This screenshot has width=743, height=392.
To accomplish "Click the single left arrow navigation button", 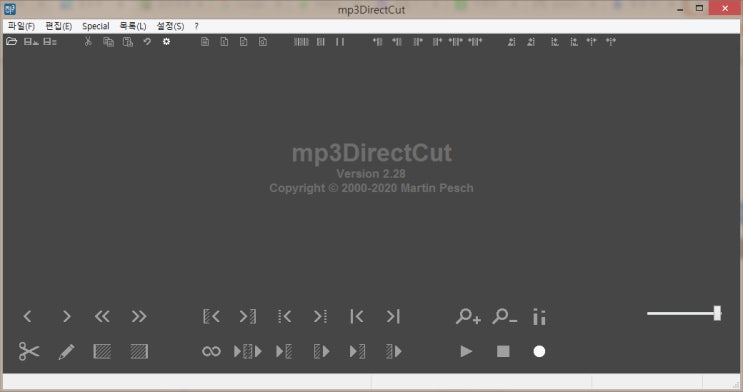I will (27, 316).
